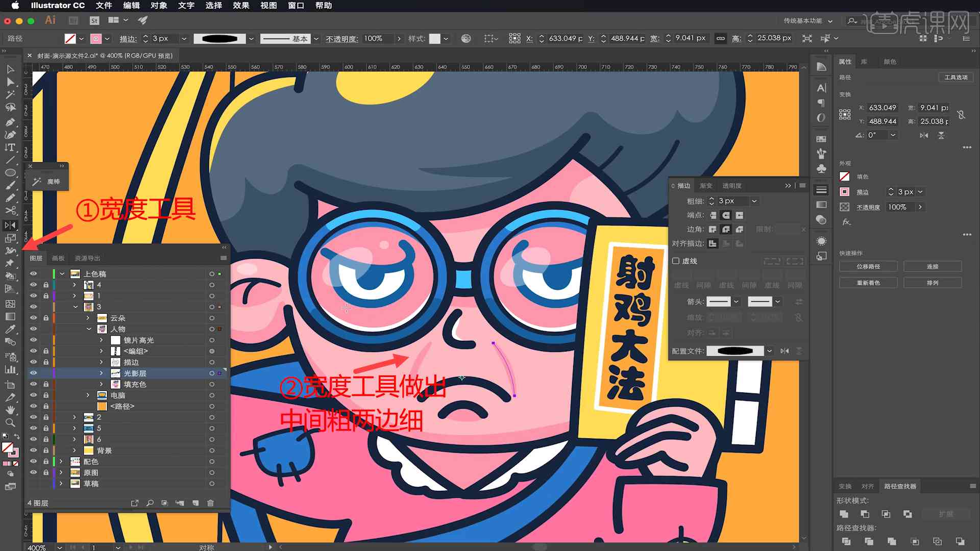
Task: Select the Direct Selection tool
Action: [10, 82]
